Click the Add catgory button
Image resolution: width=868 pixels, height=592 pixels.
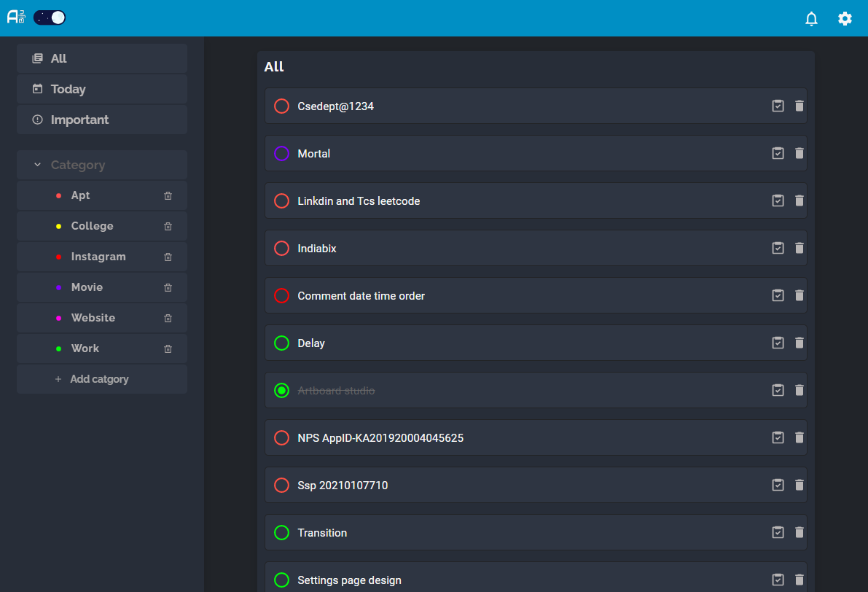pos(98,379)
